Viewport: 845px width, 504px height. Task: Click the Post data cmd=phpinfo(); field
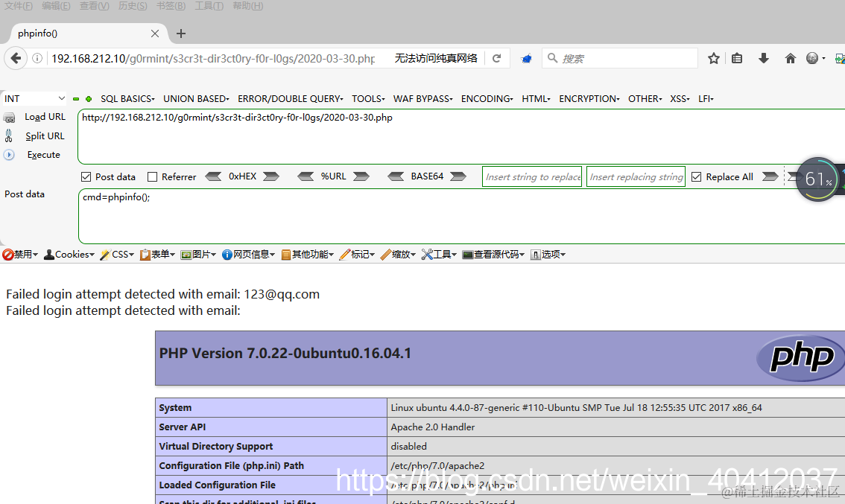click(461, 216)
